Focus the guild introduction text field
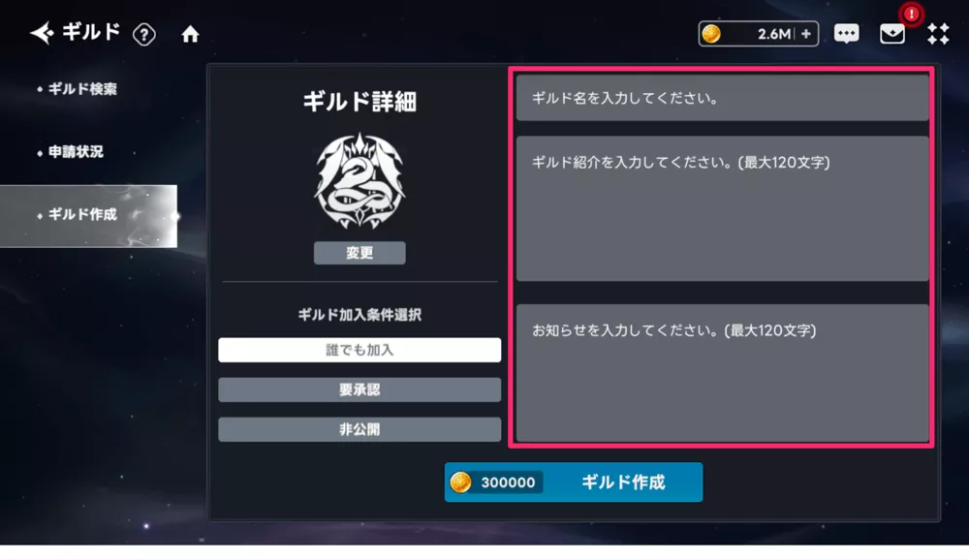969x560 pixels. (723, 209)
